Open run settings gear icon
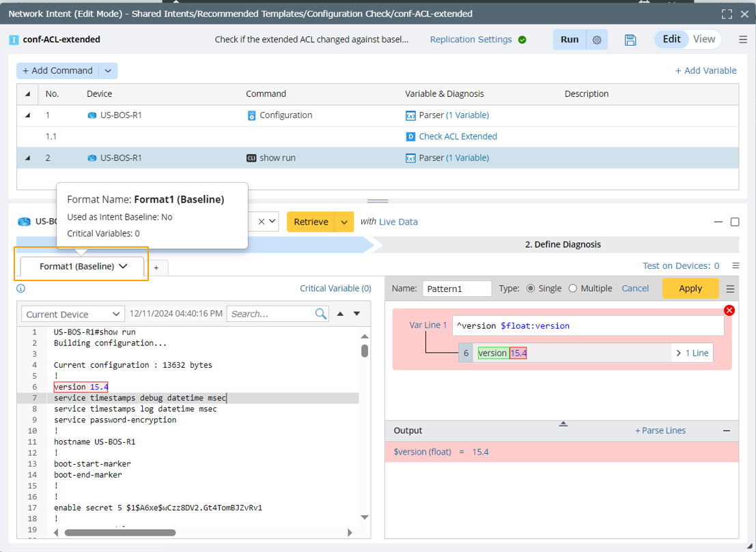Image resolution: width=756 pixels, height=552 pixels. pyautogui.click(x=597, y=40)
